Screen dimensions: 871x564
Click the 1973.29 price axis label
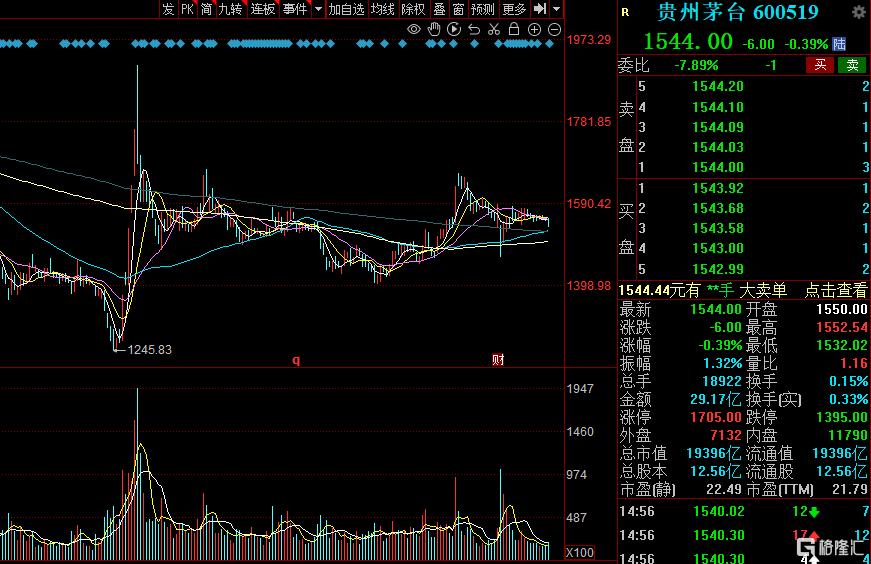(x=589, y=39)
